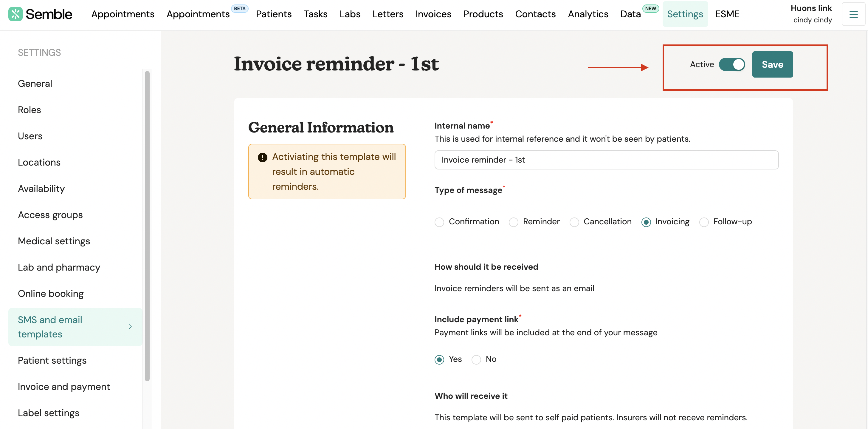Click the 'Invoice reminder - 1st' page heading

[336, 64]
